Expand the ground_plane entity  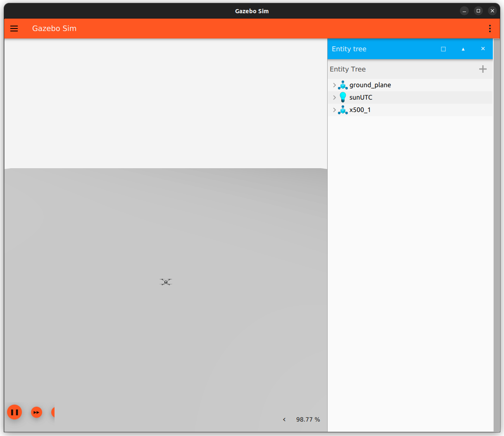334,85
